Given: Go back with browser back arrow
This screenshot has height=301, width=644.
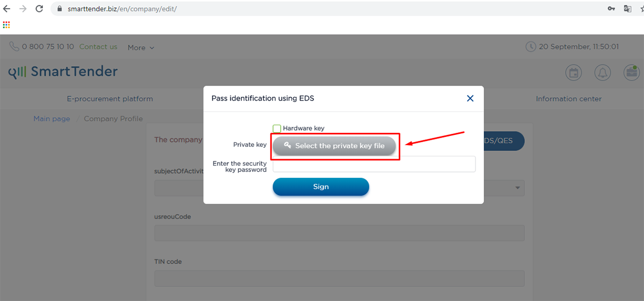Looking at the screenshot, I should click(7, 9).
